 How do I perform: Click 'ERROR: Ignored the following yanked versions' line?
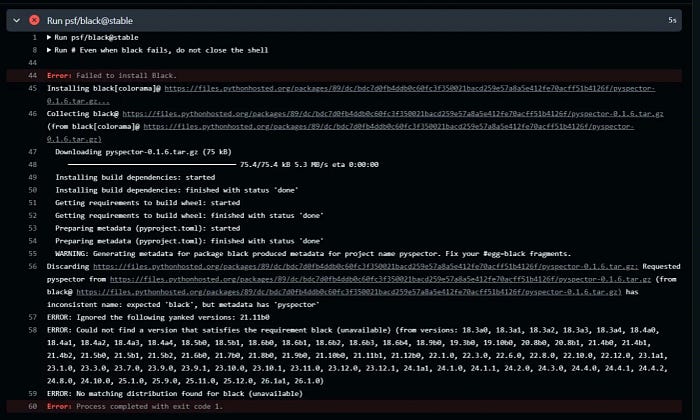[158, 317]
